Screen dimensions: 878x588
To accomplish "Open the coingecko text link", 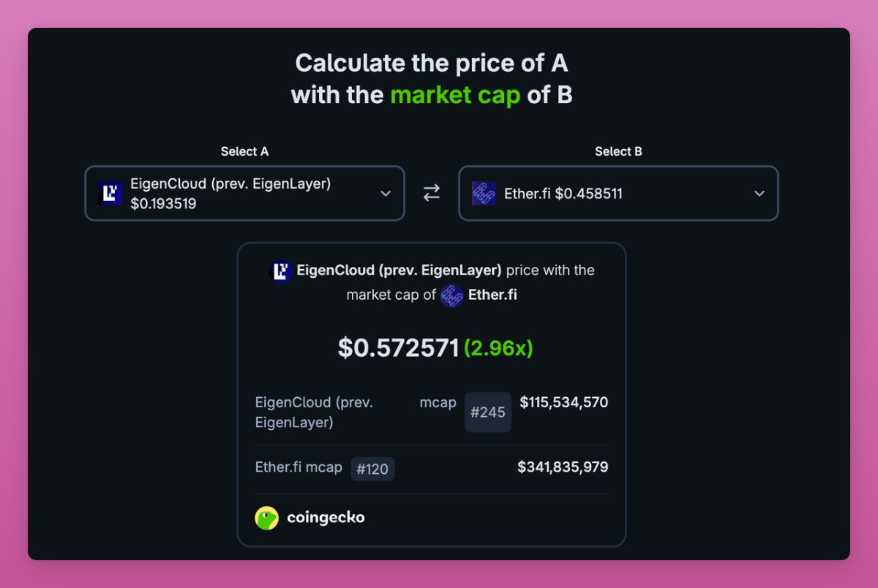I will click(326, 518).
